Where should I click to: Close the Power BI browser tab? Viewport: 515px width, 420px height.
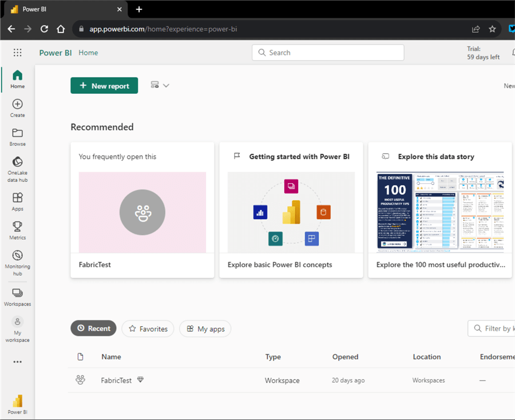click(x=120, y=9)
